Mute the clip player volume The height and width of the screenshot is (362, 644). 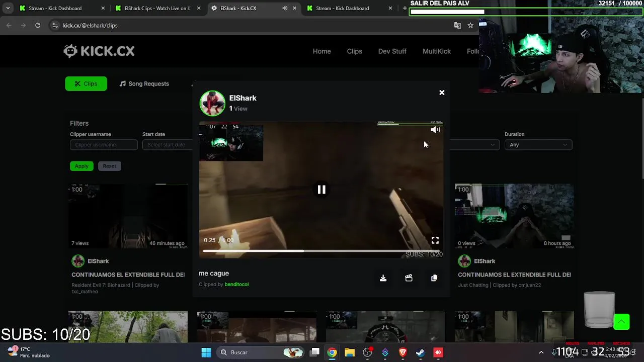435,130
